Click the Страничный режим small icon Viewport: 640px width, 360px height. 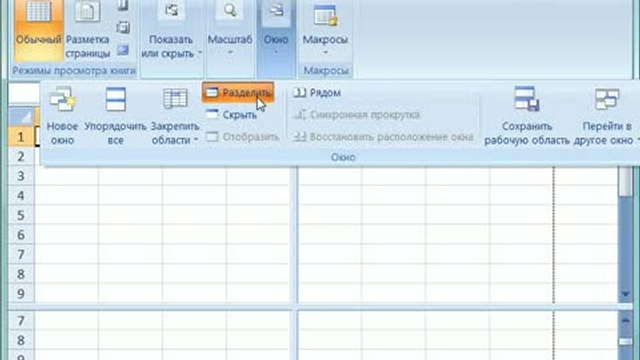[123, 6]
